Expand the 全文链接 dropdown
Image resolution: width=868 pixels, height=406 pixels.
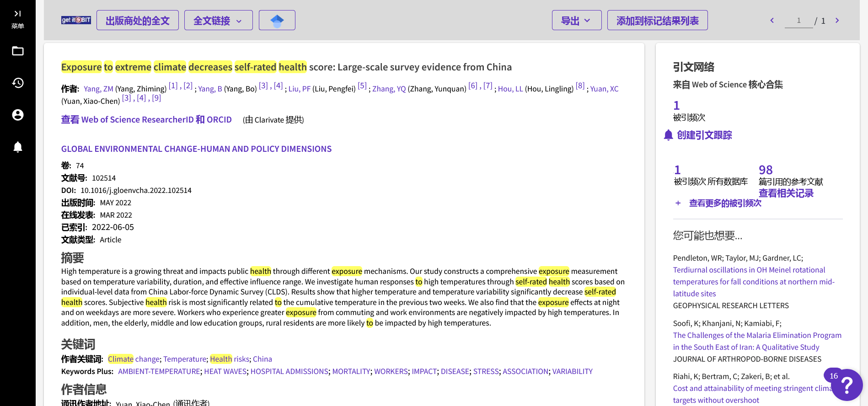(x=218, y=21)
